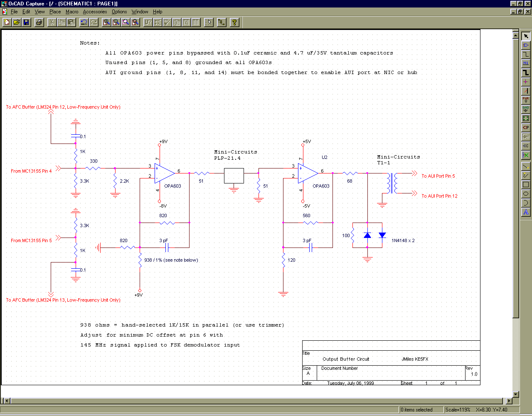Click the Print toolbar icon
532x416 pixels.
click(39, 22)
